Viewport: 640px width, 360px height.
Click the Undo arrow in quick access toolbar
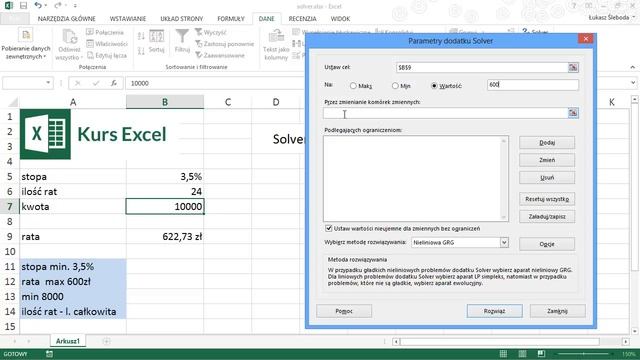click(38, 5)
